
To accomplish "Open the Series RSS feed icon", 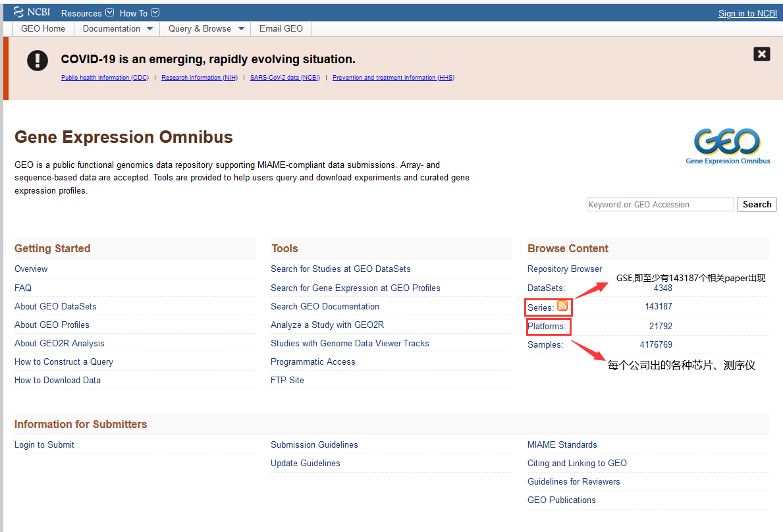I will pos(562,306).
